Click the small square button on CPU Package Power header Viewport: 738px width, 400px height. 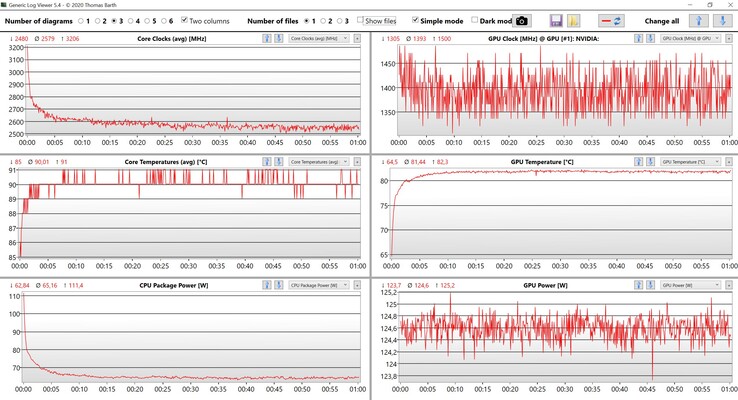point(357,285)
